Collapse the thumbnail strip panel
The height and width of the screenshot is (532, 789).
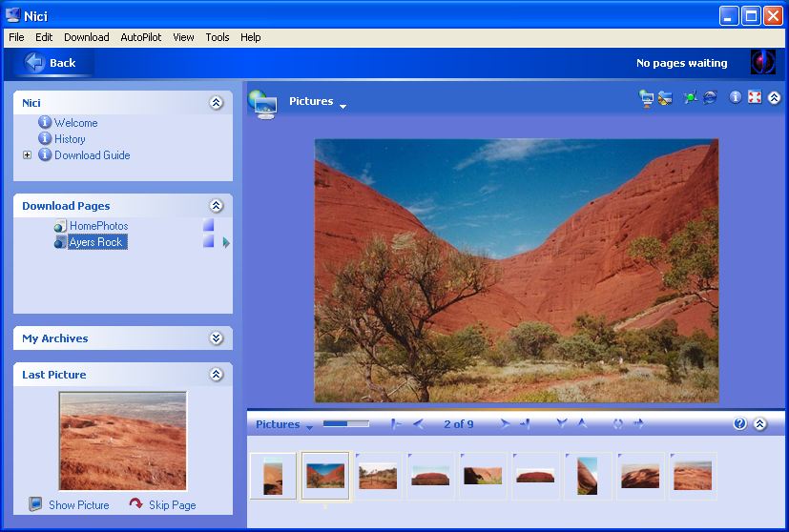point(759,424)
